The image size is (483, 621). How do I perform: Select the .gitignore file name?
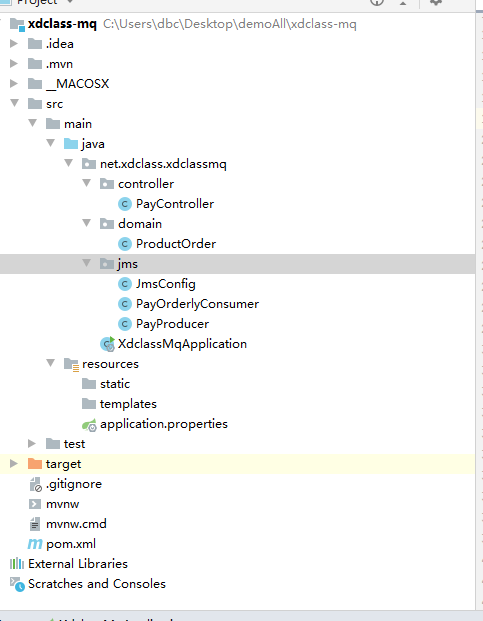tap(74, 484)
